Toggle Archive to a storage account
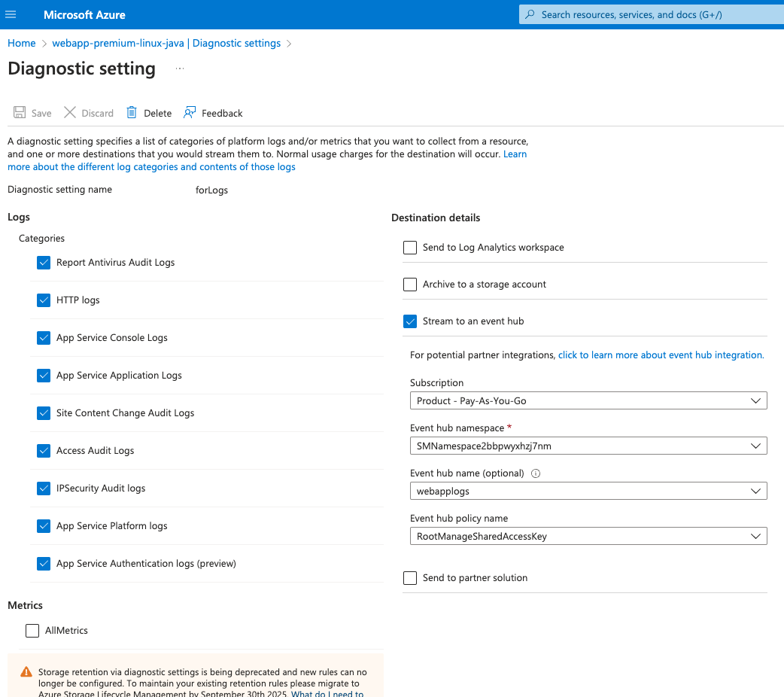 [x=410, y=285]
